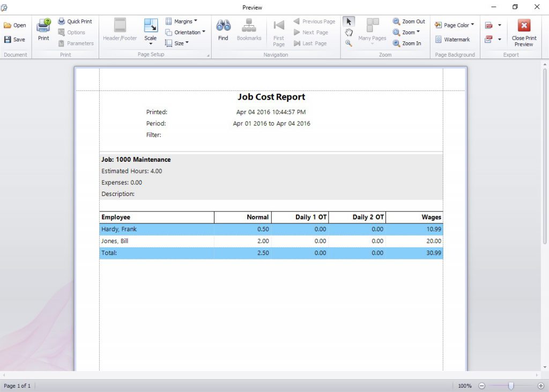The image size is (549, 392).
Task: Select the magnifier zoom tool
Action: coord(348,44)
